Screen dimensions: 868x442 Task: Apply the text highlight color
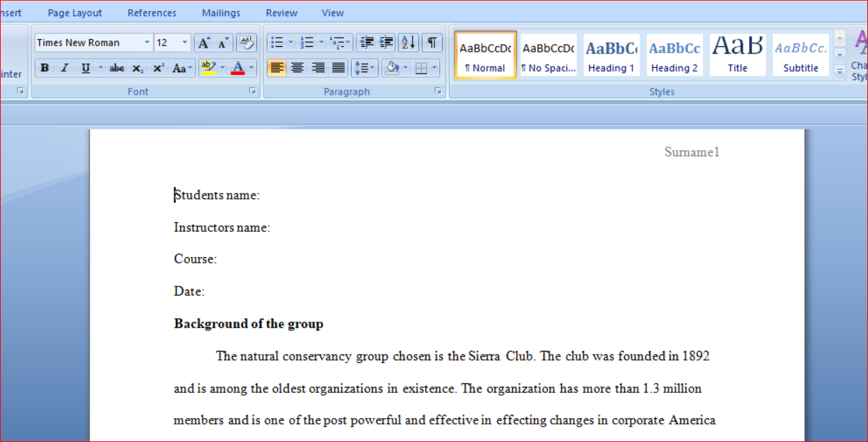(x=208, y=68)
